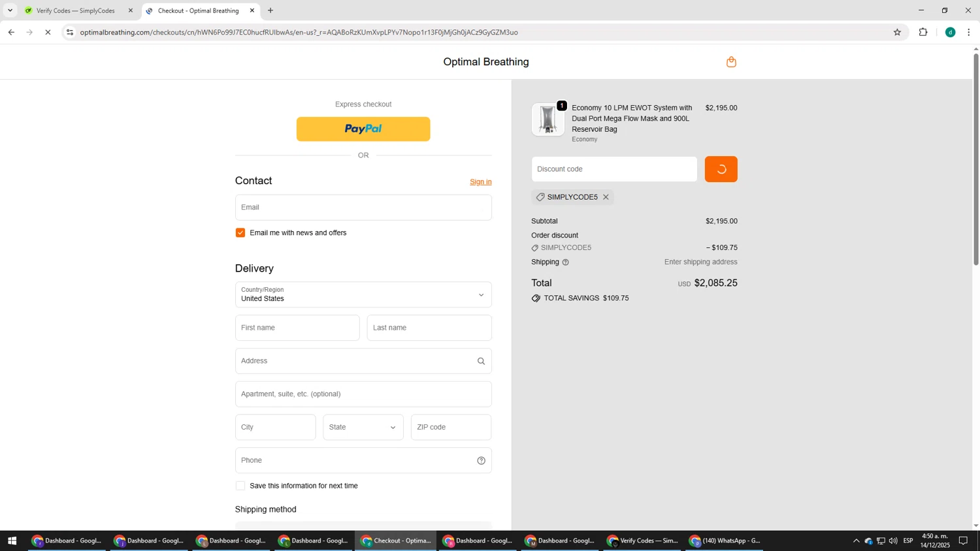Viewport: 980px width, 551px height.
Task: Click the product thumbnail image
Action: coord(547,119)
